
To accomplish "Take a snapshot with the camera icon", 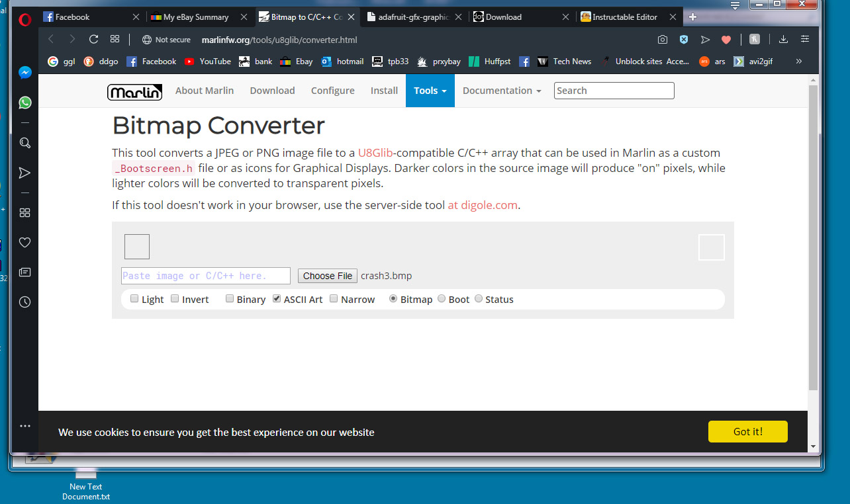I will 663,40.
